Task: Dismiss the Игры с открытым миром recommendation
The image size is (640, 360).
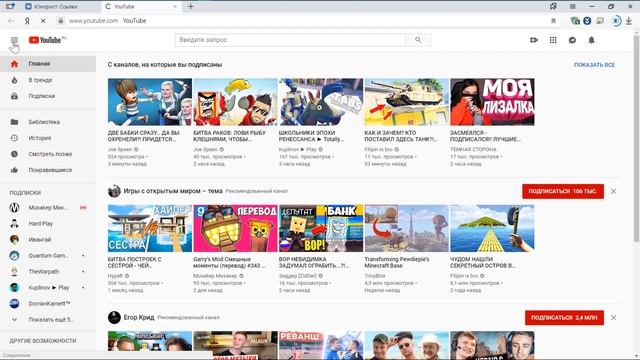Action: (x=613, y=191)
